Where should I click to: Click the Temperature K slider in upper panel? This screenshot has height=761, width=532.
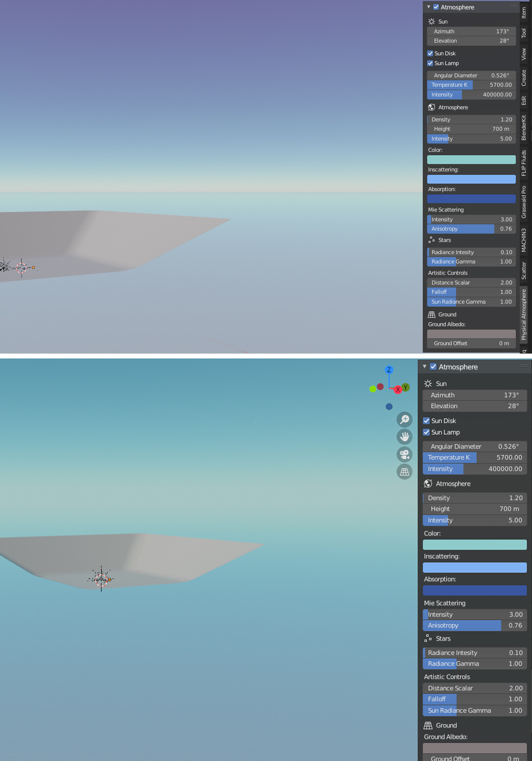(471, 85)
